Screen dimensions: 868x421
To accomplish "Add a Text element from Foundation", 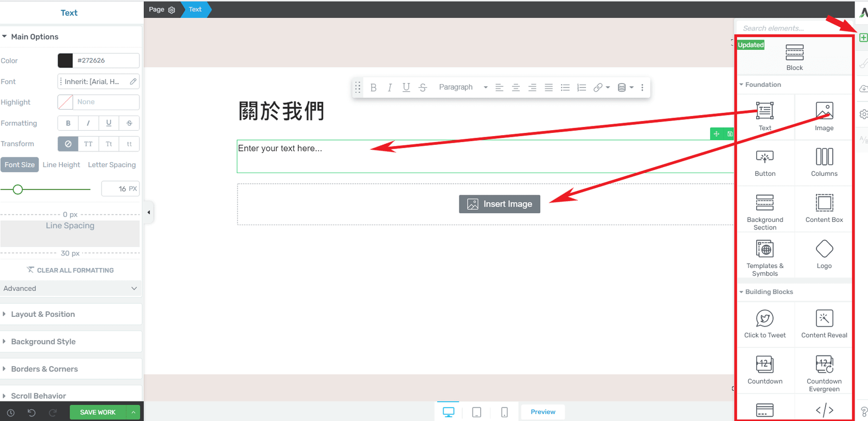I will (x=765, y=117).
